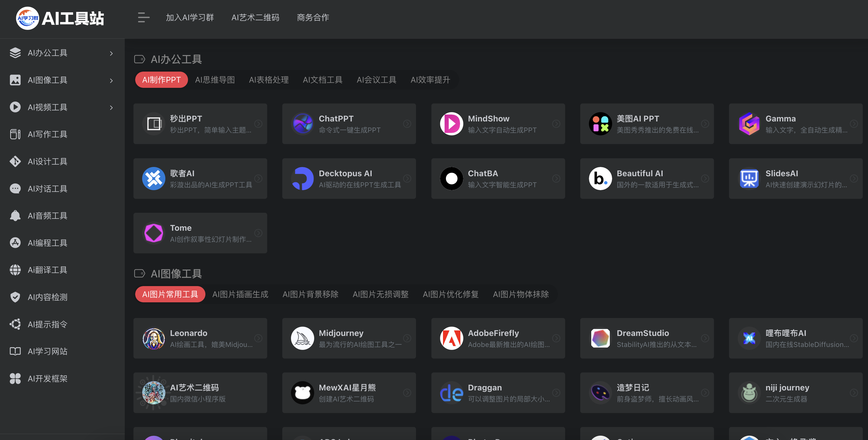Click the AI编程工具 icon in sidebar
Image resolution: width=868 pixels, height=440 pixels.
pyautogui.click(x=15, y=243)
